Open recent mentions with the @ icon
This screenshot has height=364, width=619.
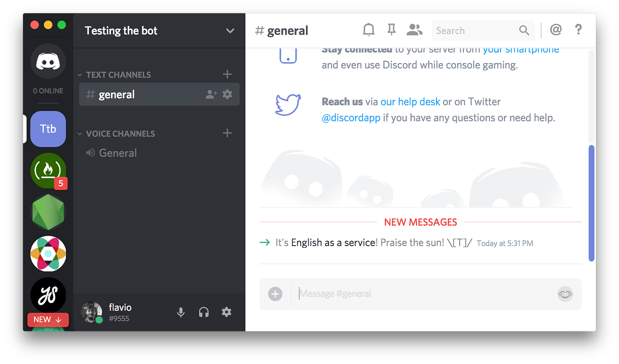(x=555, y=30)
